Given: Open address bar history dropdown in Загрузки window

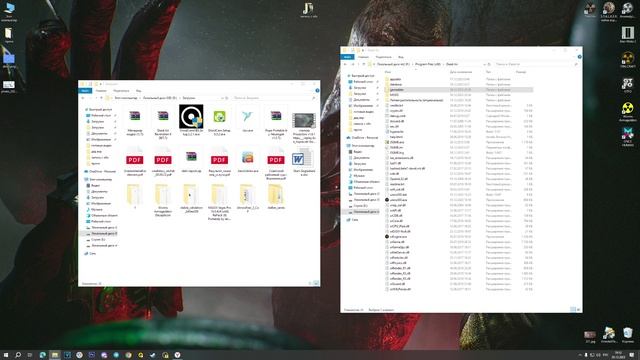Looking at the screenshot, I should [222, 98].
